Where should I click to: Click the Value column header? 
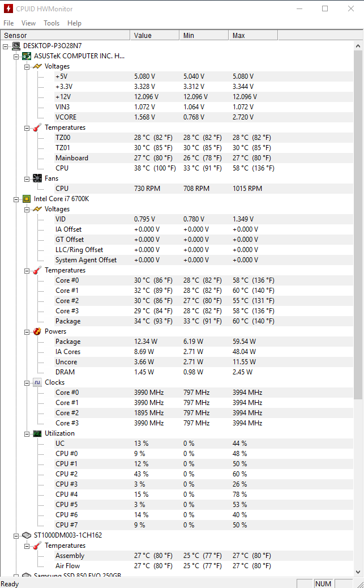pos(155,35)
